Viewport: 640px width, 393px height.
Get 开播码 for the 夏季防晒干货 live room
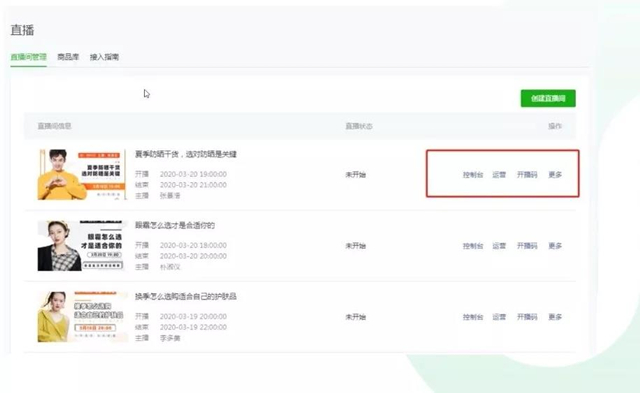click(x=527, y=175)
